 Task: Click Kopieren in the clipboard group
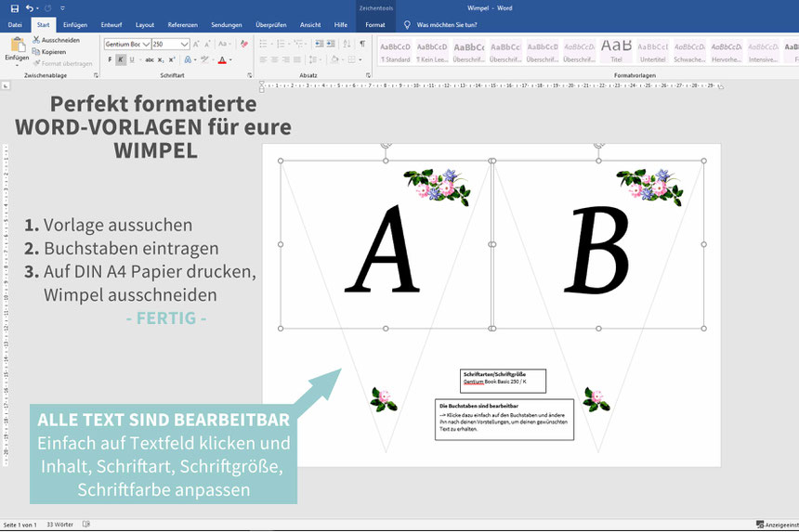[49, 51]
